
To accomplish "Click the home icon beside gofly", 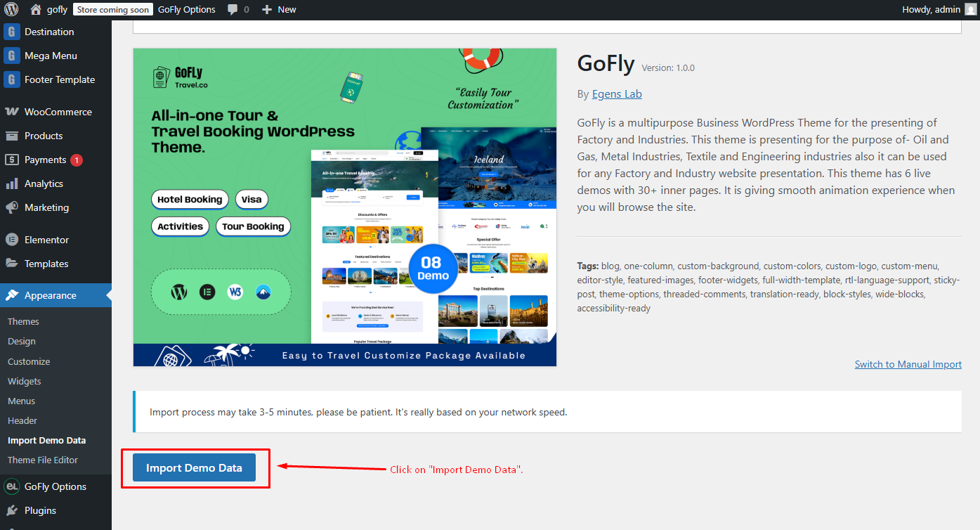I will point(36,9).
